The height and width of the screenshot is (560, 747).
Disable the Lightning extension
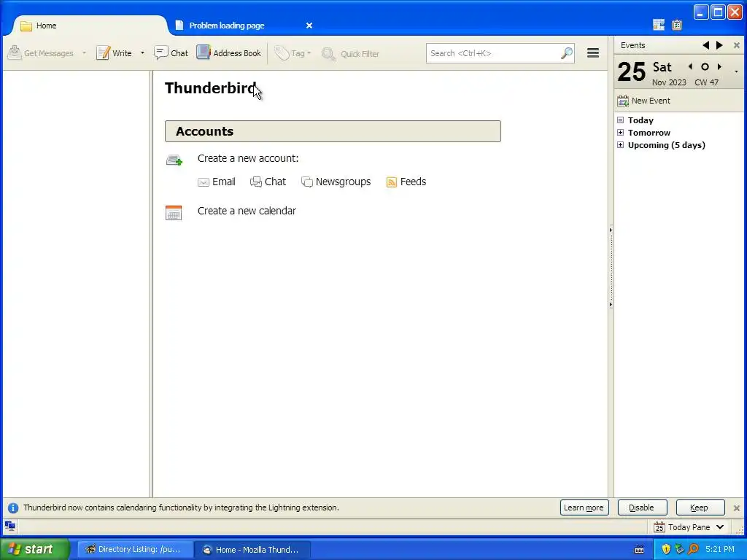click(642, 507)
